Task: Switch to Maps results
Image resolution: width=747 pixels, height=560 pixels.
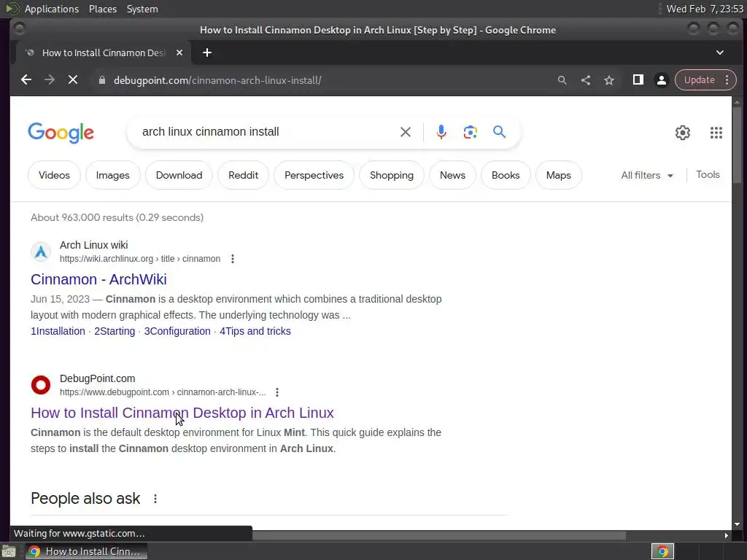Action: coord(558,175)
